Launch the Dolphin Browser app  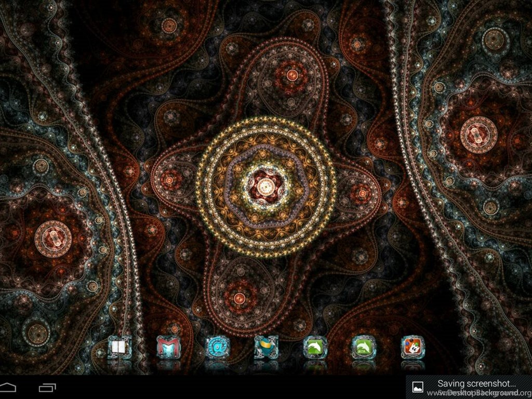315,347
